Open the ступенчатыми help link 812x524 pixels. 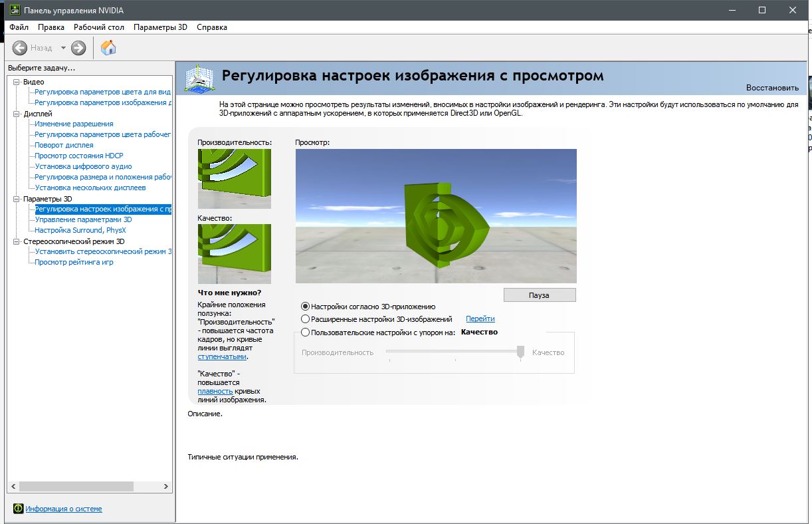(223, 356)
